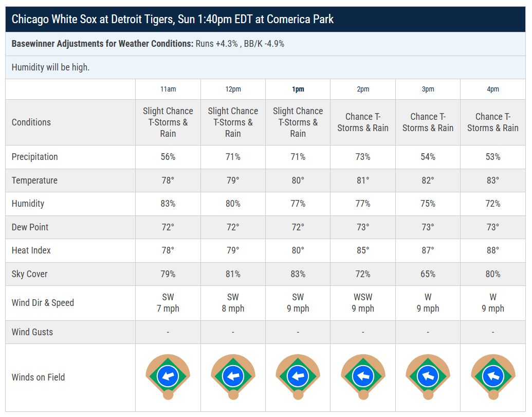The image size is (532, 417).
Task: Click the 1pm wind direction field icon
Action: coord(298,376)
